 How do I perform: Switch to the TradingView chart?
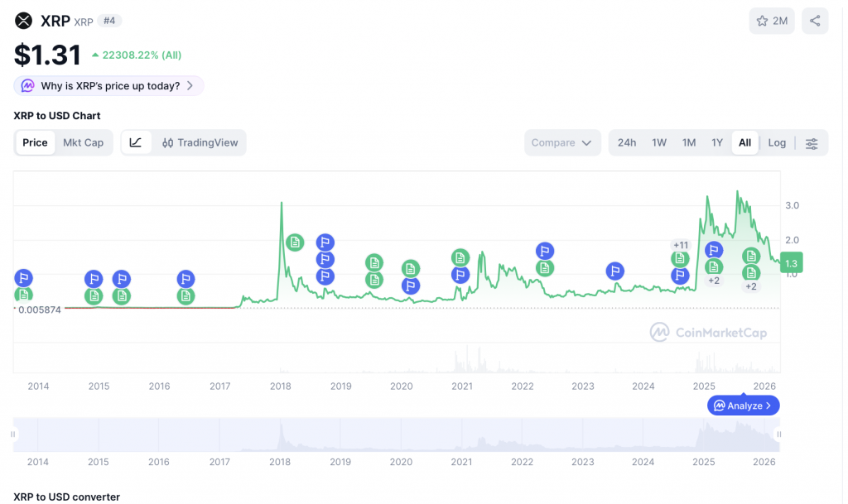pyautogui.click(x=200, y=142)
